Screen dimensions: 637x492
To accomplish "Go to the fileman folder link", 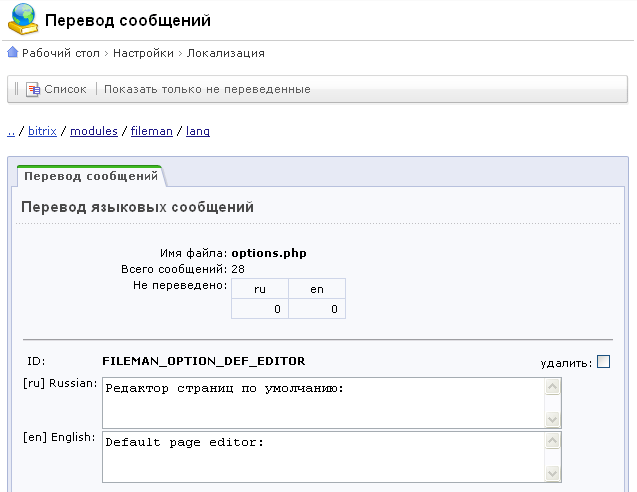I will [x=152, y=131].
